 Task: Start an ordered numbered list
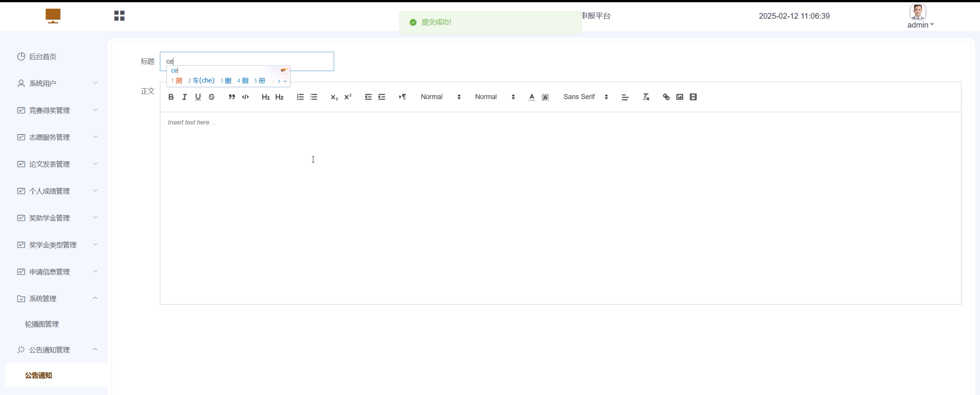pos(300,97)
